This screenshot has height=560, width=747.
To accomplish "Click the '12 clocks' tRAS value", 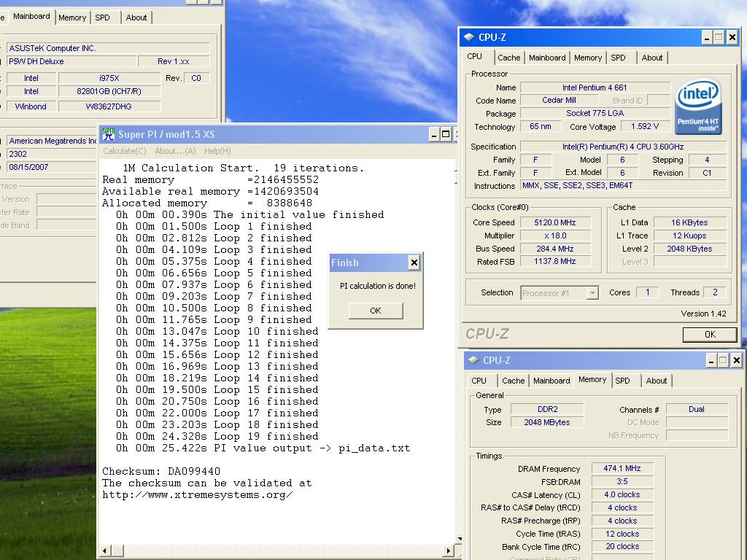I will [622, 534].
